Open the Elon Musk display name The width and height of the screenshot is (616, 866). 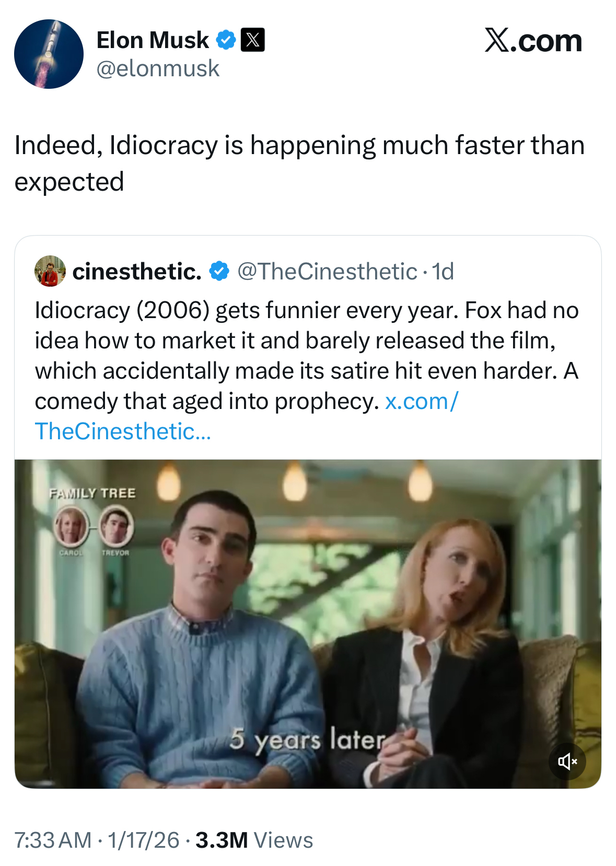coord(153,40)
